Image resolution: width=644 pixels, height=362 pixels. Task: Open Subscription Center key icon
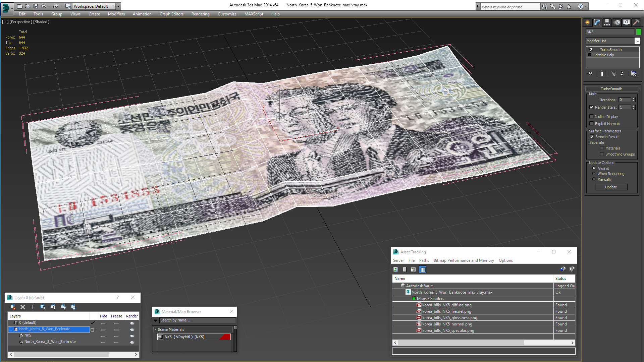click(553, 6)
